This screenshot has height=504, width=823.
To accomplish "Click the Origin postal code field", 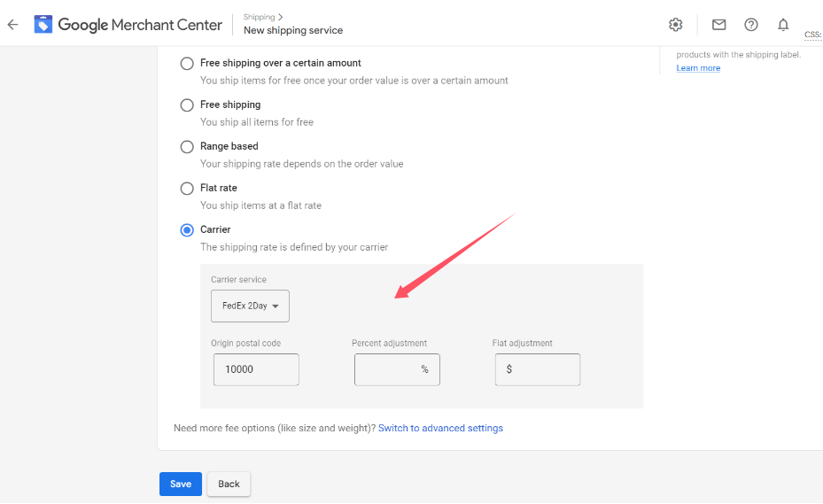I will click(256, 369).
